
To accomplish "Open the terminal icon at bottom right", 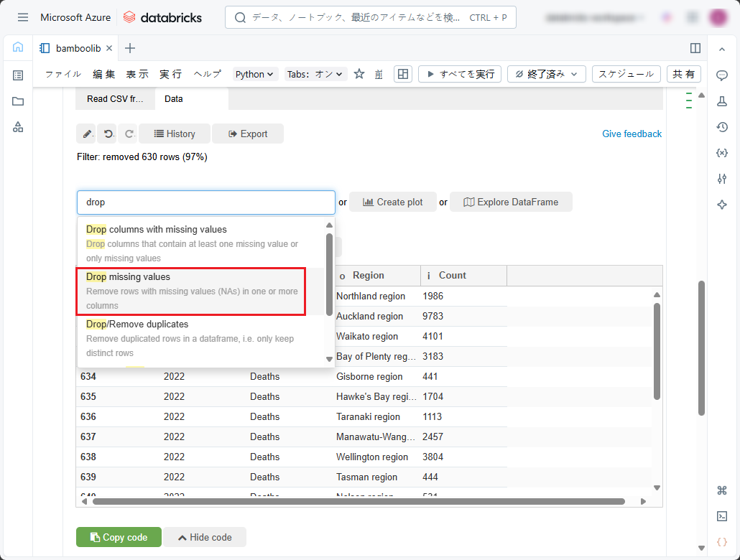I will [x=722, y=516].
